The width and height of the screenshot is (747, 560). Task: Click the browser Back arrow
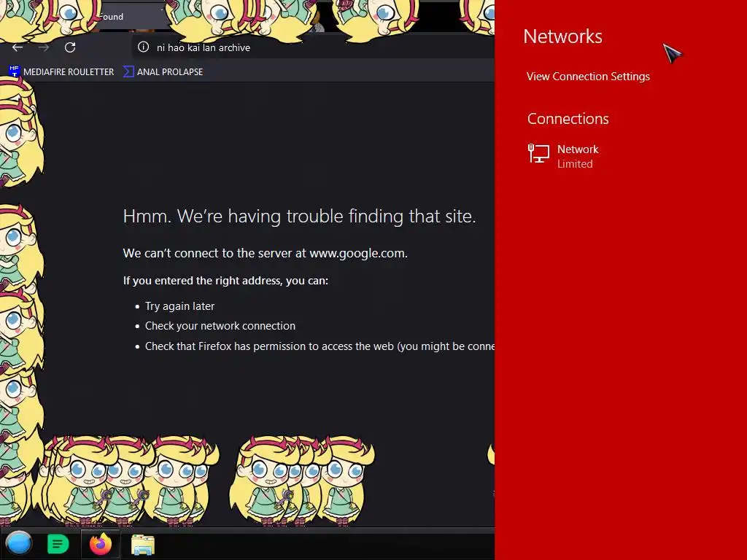point(18,47)
